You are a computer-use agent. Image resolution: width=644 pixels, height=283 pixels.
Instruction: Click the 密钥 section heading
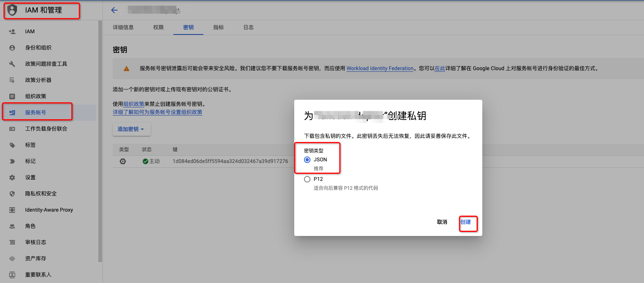120,50
